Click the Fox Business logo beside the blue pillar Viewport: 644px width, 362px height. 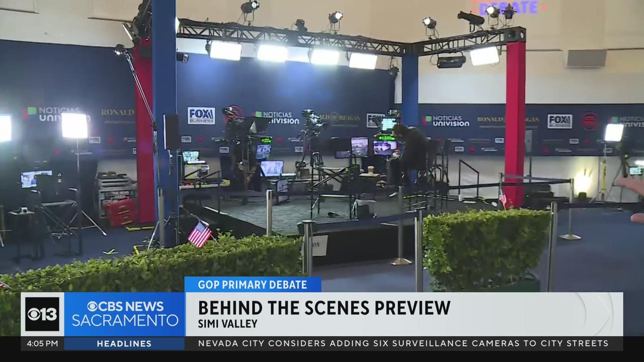click(x=201, y=115)
